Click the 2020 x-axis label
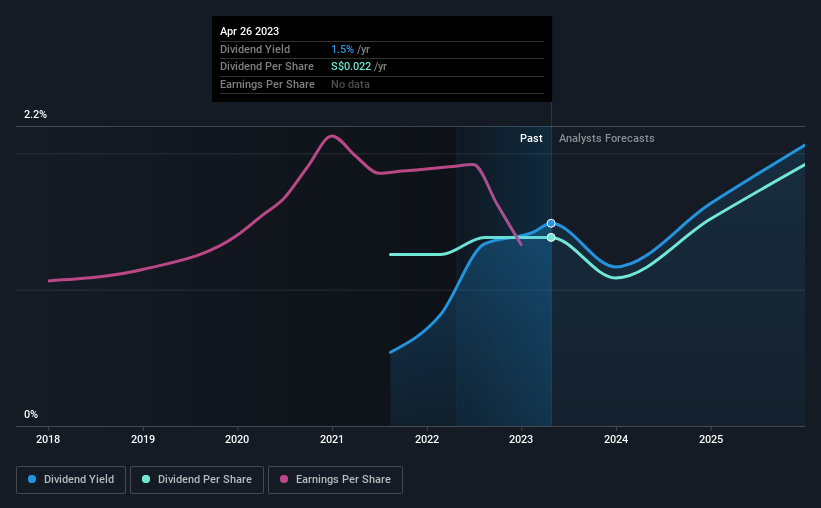The height and width of the screenshot is (508, 821). [x=237, y=439]
